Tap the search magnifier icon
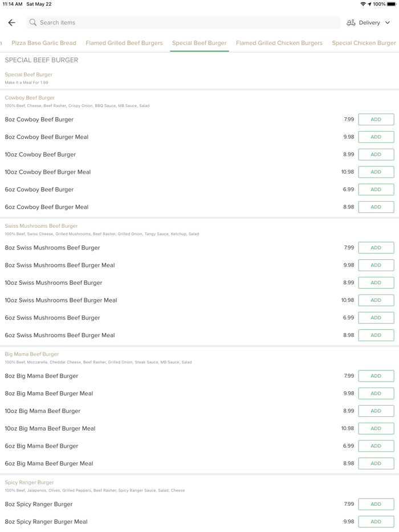Screen dimensions: 399x532 pyautogui.click(x=33, y=23)
